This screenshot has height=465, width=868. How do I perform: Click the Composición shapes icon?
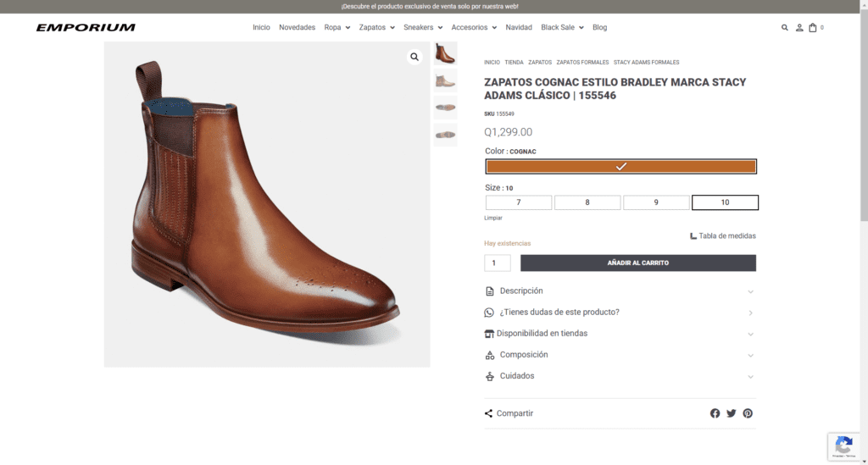point(490,356)
